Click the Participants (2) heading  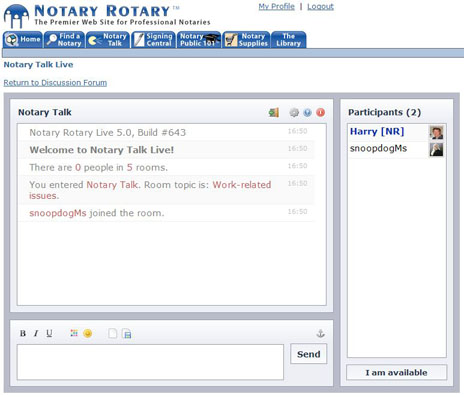pos(384,112)
